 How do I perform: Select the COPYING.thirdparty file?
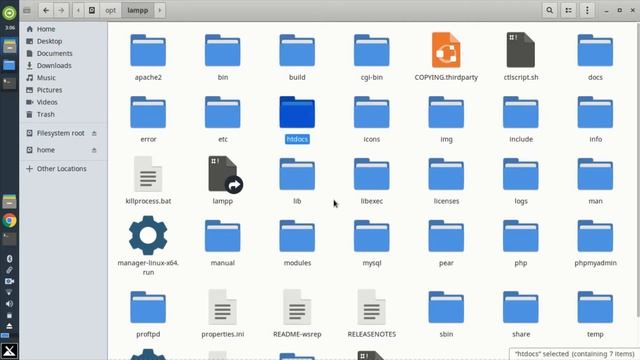446,50
